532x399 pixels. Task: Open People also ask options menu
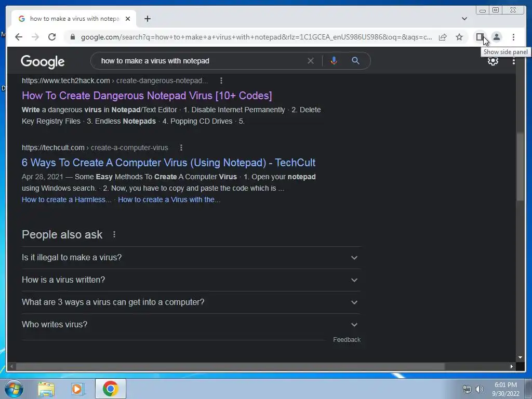pyautogui.click(x=114, y=234)
